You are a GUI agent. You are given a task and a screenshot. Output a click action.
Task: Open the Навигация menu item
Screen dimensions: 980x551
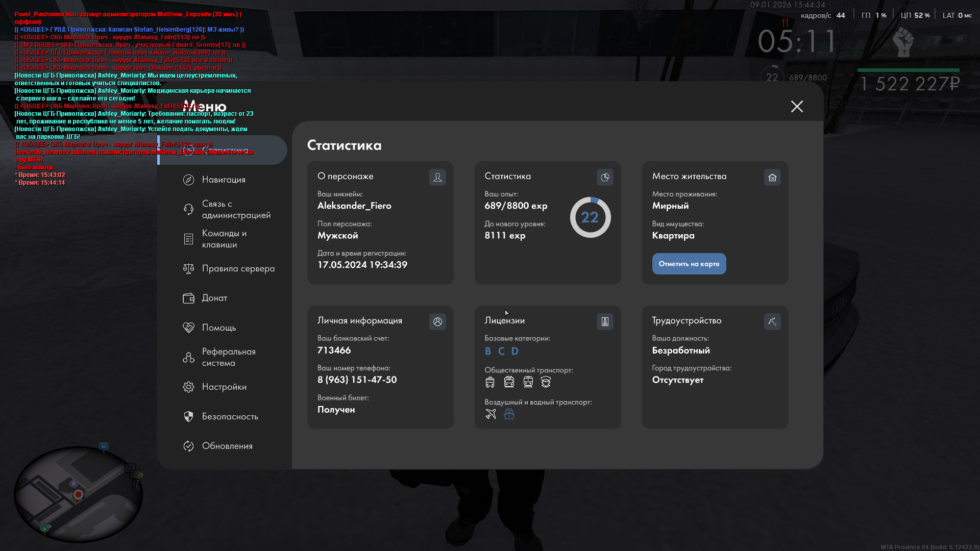[x=223, y=180]
